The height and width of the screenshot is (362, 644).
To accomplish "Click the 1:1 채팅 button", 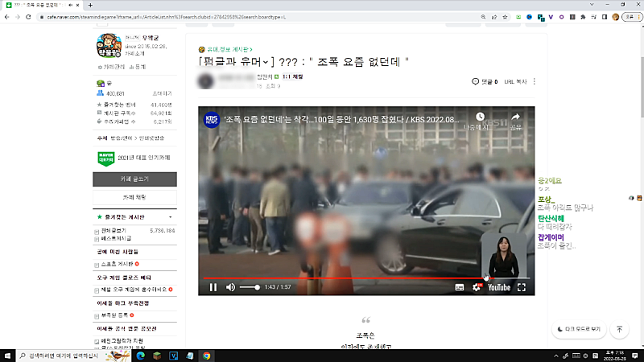I will 292,76.
